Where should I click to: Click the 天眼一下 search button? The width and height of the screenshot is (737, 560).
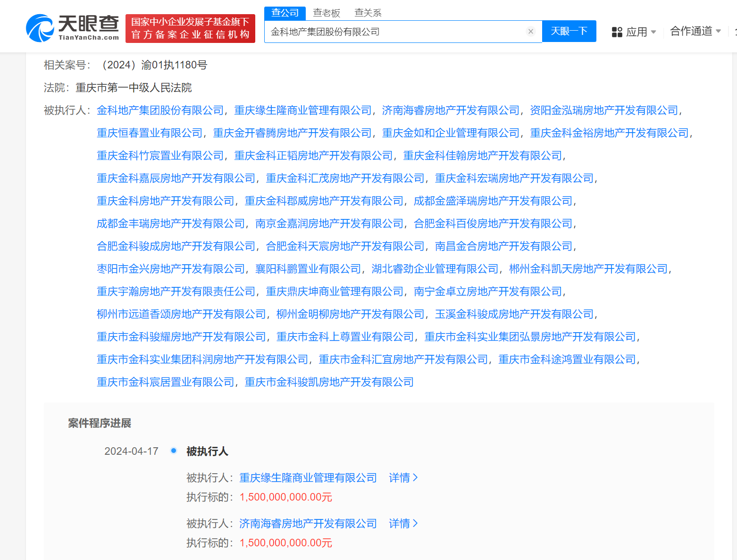[x=569, y=31]
